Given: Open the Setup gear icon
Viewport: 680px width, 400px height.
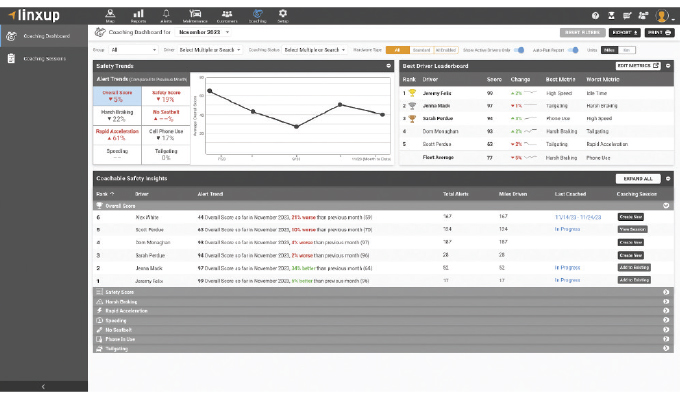Looking at the screenshot, I should (282, 15).
